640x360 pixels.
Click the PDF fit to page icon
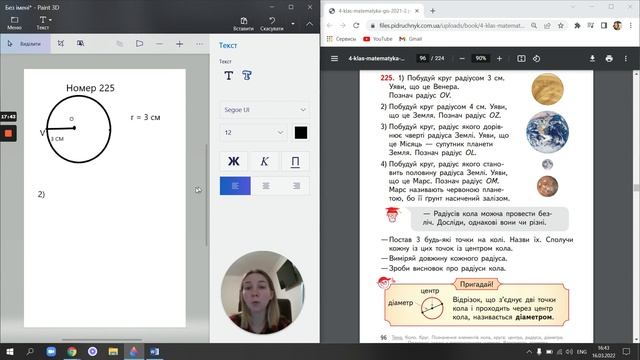coord(521,58)
